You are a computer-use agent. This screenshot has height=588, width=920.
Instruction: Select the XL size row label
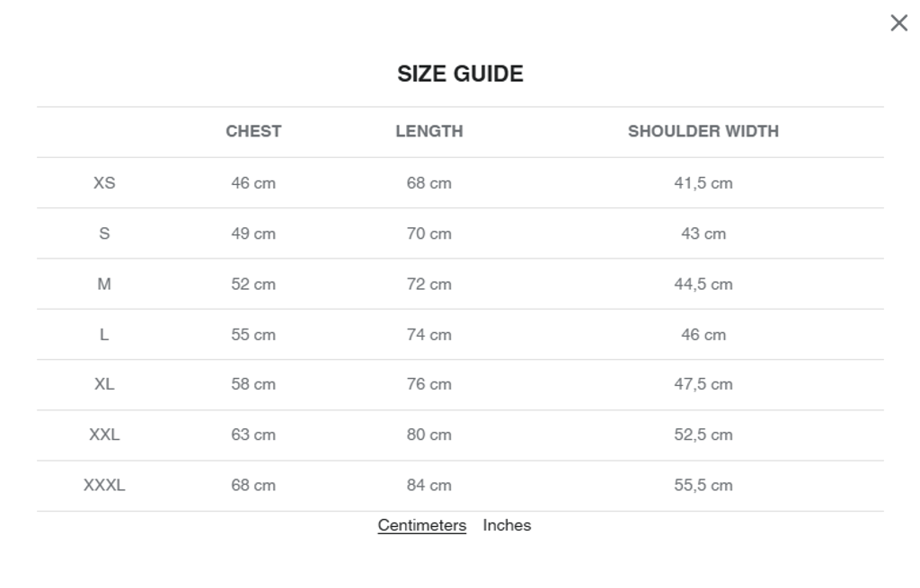[104, 384]
